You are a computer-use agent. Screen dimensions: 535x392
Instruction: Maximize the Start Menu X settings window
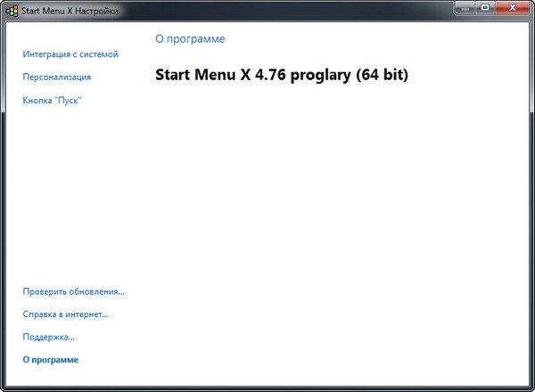click(485, 8)
